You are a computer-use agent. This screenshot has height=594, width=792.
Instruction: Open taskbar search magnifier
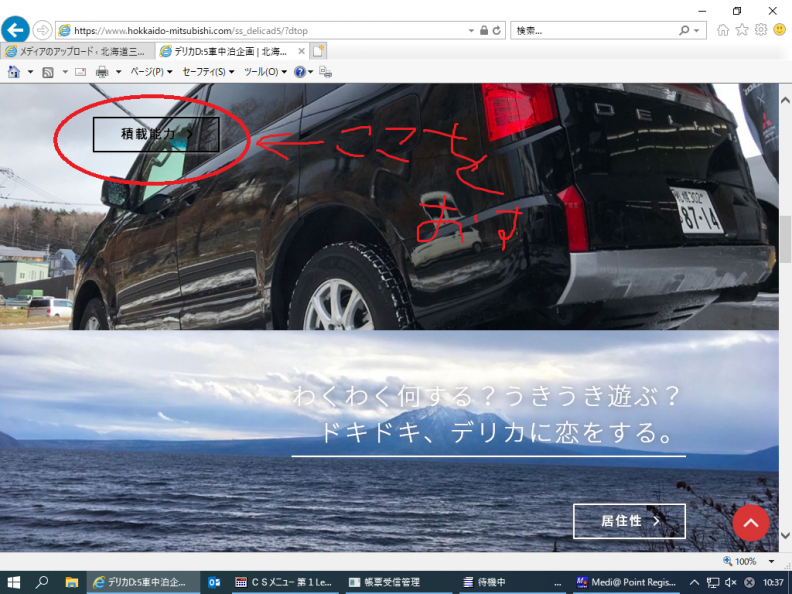42,582
